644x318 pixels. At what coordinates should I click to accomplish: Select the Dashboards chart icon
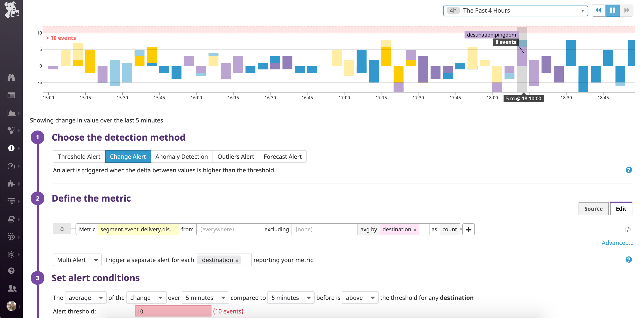tap(11, 113)
